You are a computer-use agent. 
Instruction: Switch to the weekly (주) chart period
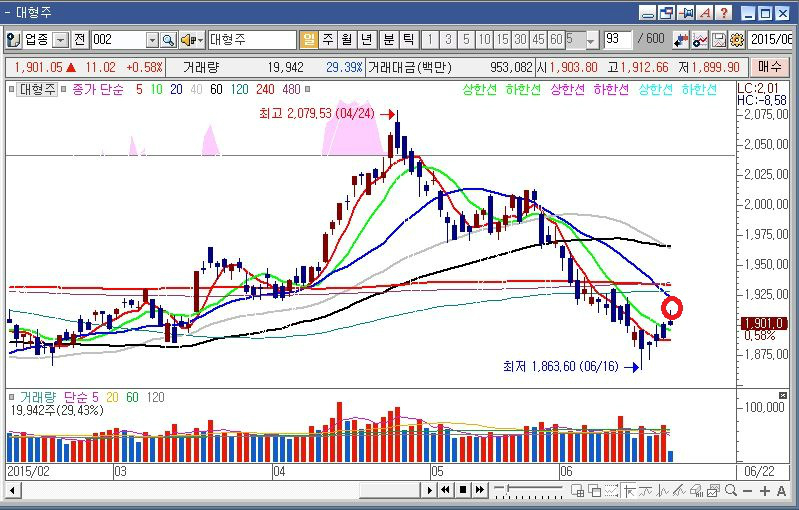pyautogui.click(x=327, y=40)
